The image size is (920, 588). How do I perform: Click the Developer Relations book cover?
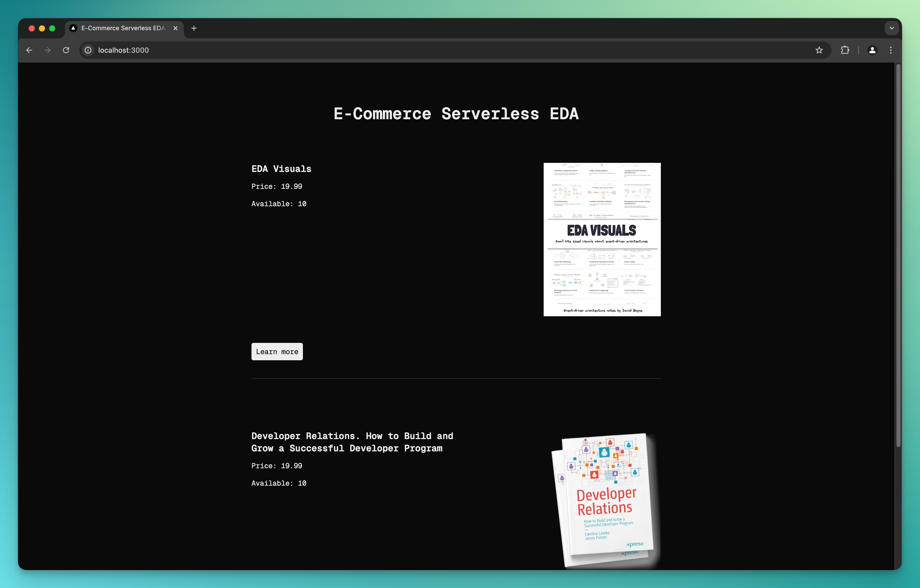tap(606, 500)
